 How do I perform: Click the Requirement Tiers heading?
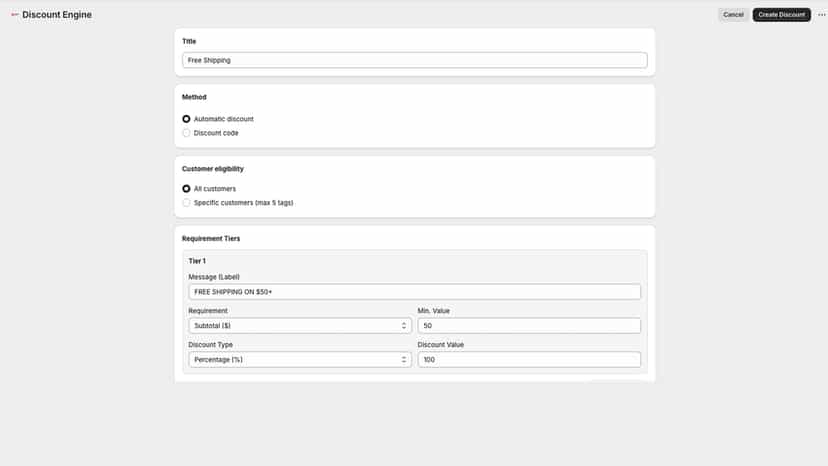(x=211, y=239)
